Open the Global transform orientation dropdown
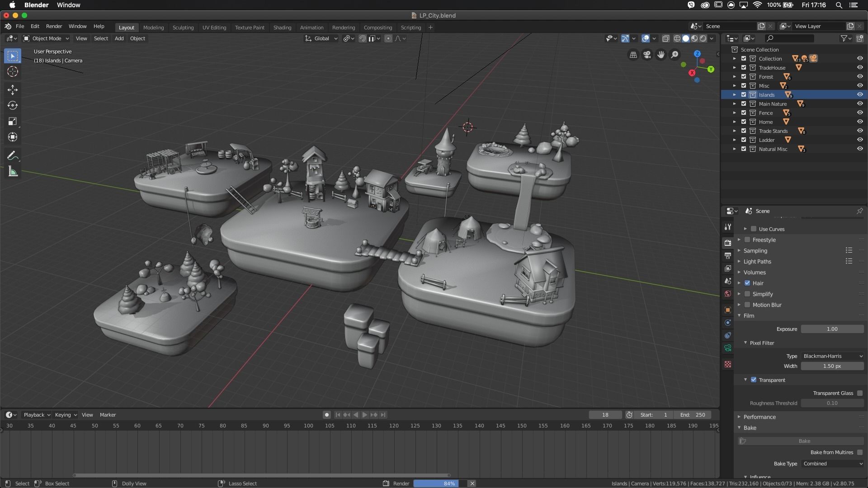This screenshot has height=488, width=868. click(x=321, y=38)
